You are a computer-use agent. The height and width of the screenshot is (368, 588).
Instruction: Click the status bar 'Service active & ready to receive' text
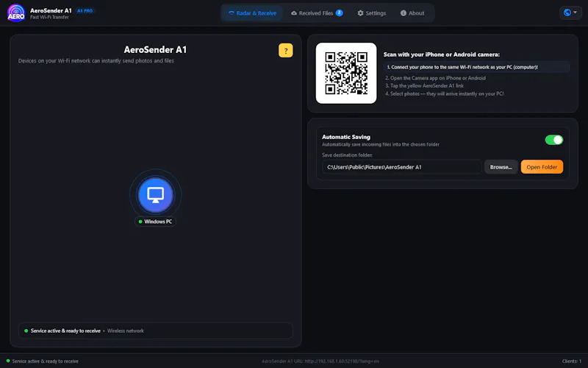tap(45, 361)
